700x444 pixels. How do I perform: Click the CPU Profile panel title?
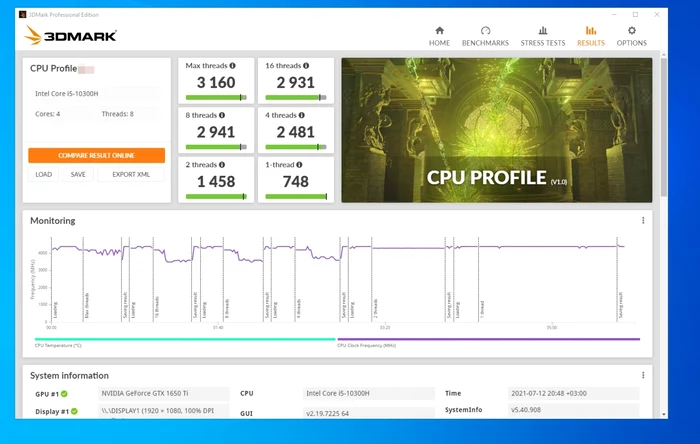(54, 68)
